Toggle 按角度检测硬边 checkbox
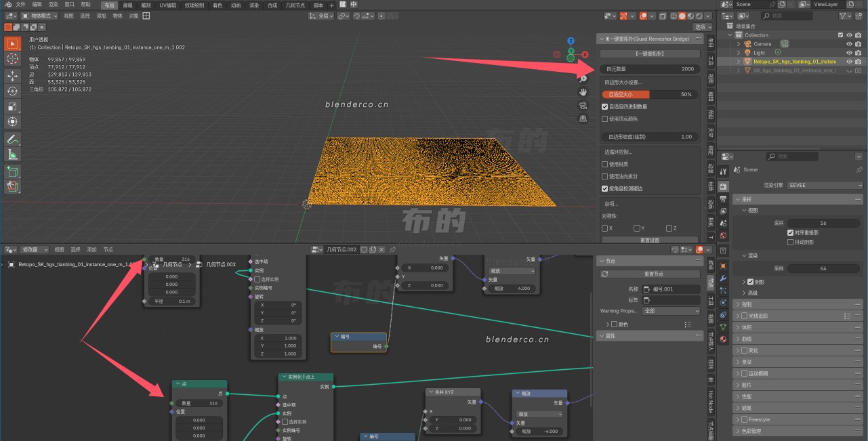This screenshot has height=441, width=868. [605, 188]
